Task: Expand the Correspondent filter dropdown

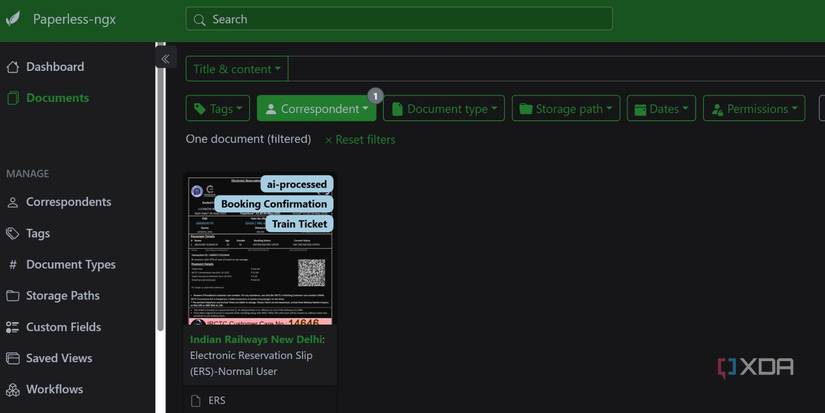Action: [x=316, y=108]
